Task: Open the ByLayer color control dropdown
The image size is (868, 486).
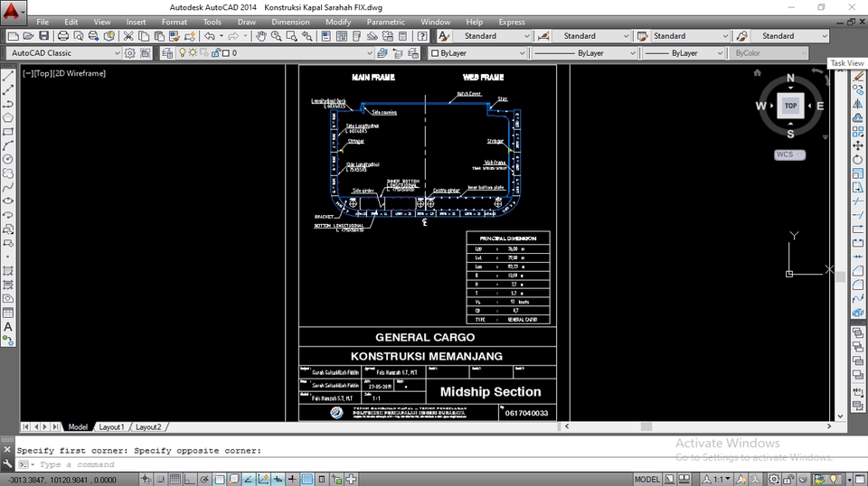Action: point(522,53)
